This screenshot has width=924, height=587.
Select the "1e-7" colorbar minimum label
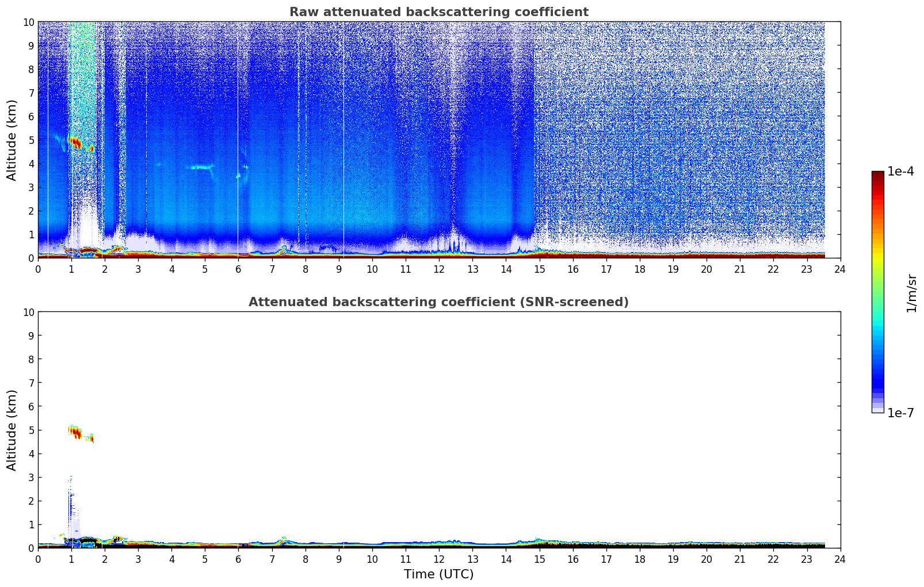coord(900,413)
